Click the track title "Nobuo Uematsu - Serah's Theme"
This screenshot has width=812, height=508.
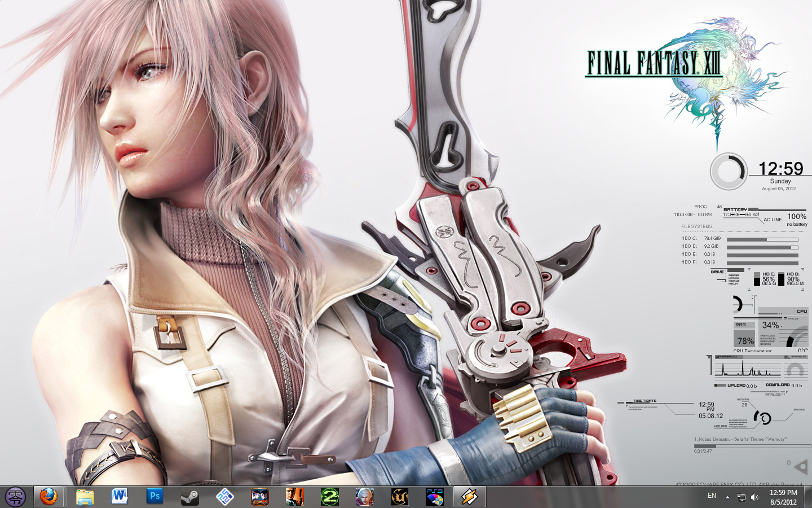(x=740, y=439)
